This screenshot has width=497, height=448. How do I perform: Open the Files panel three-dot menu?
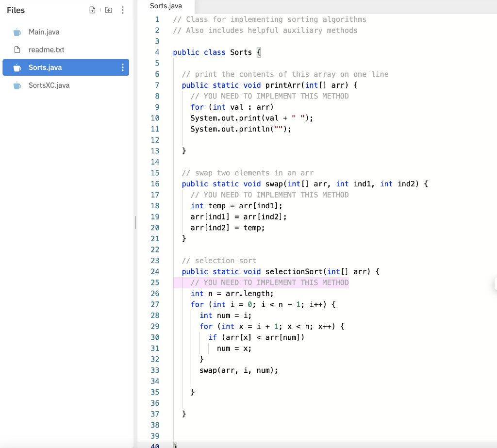(123, 10)
